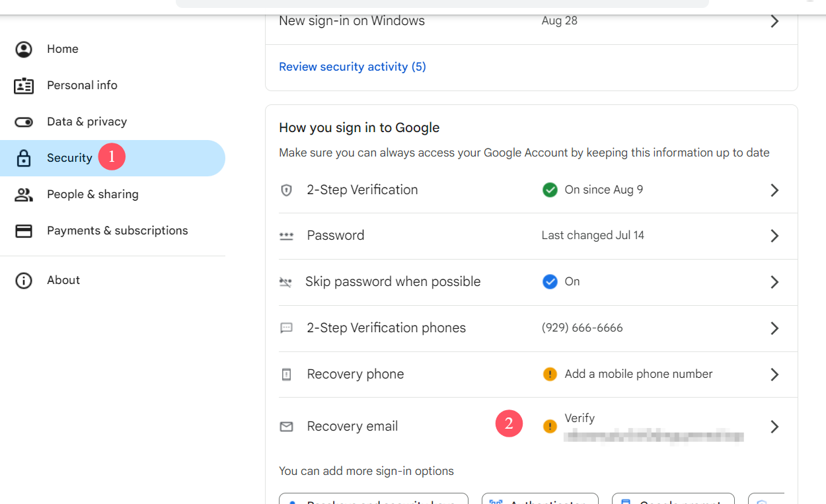Open Payments & subscriptions label in sidebar
Screen dimensions: 826x504
(x=118, y=231)
